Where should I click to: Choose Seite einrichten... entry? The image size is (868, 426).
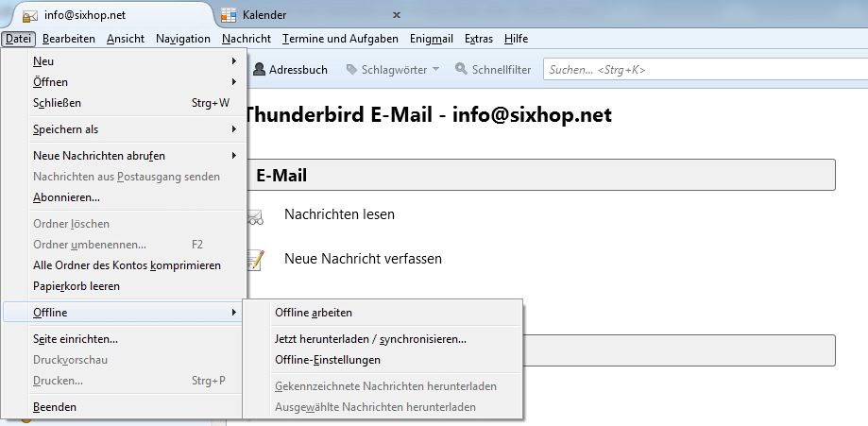click(x=124, y=339)
